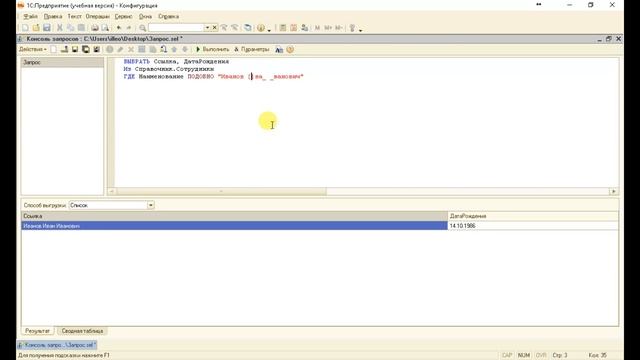The height and width of the screenshot is (360, 640).
Task: Click the M- memory button
Action: (x=339, y=28)
